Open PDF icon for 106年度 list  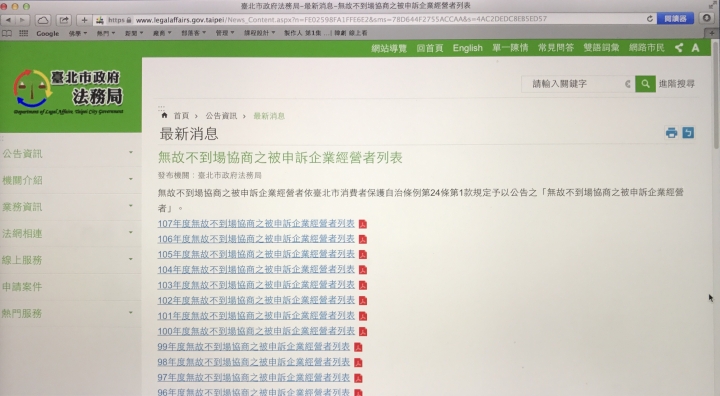[363, 239]
